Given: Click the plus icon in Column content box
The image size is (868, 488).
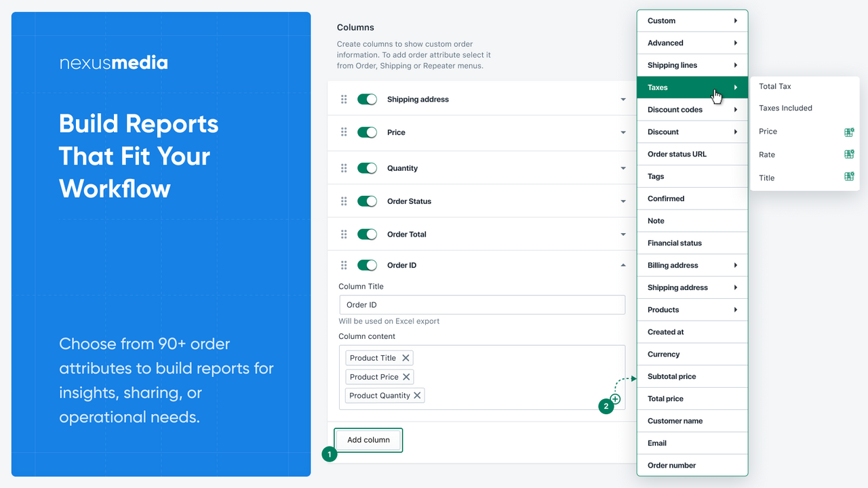Looking at the screenshot, I should pyautogui.click(x=616, y=399).
